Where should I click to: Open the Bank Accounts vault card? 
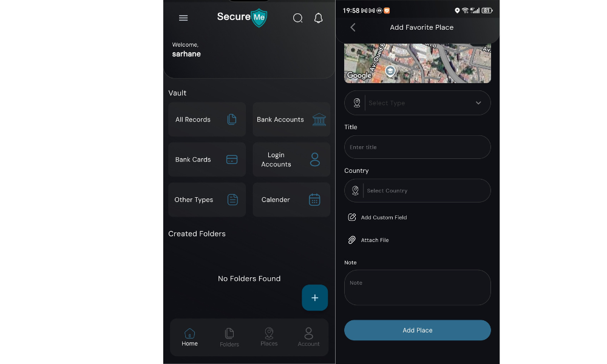point(291,119)
